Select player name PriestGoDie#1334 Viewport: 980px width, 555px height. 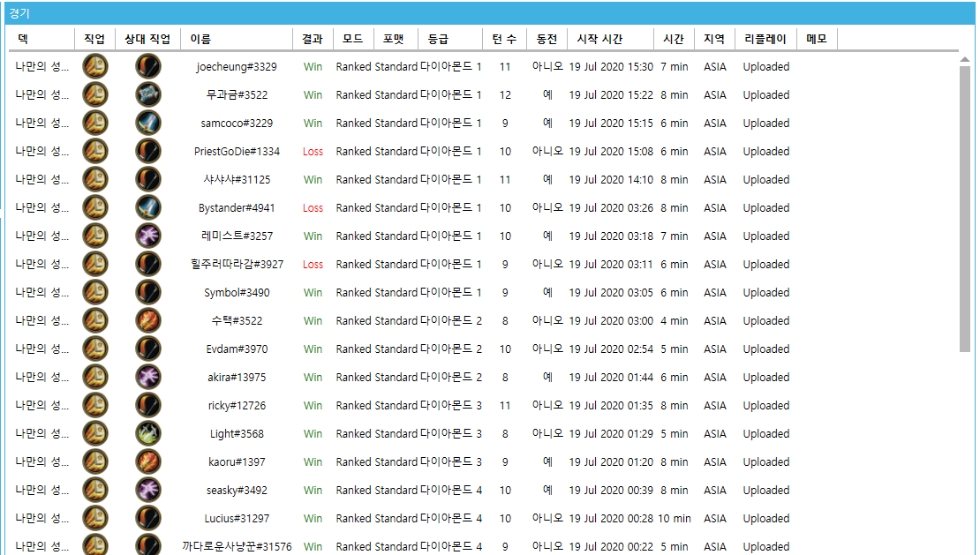(x=237, y=152)
